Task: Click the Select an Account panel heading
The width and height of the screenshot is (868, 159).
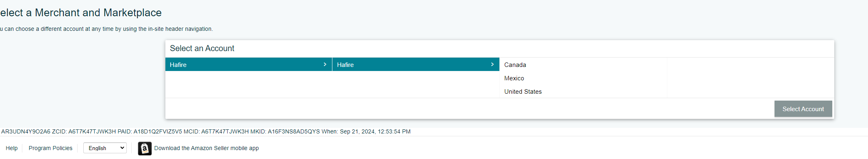Action: [x=202, y=48]
